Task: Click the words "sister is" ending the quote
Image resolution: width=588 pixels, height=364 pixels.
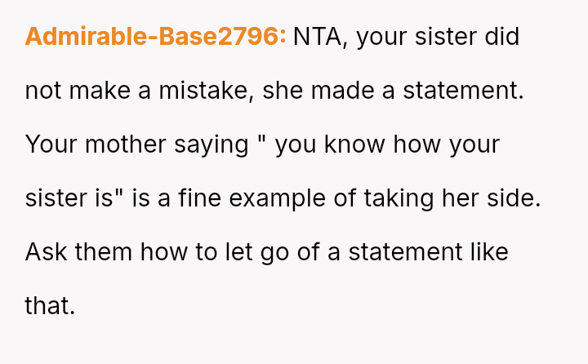Action: click(x=72, y=198)
